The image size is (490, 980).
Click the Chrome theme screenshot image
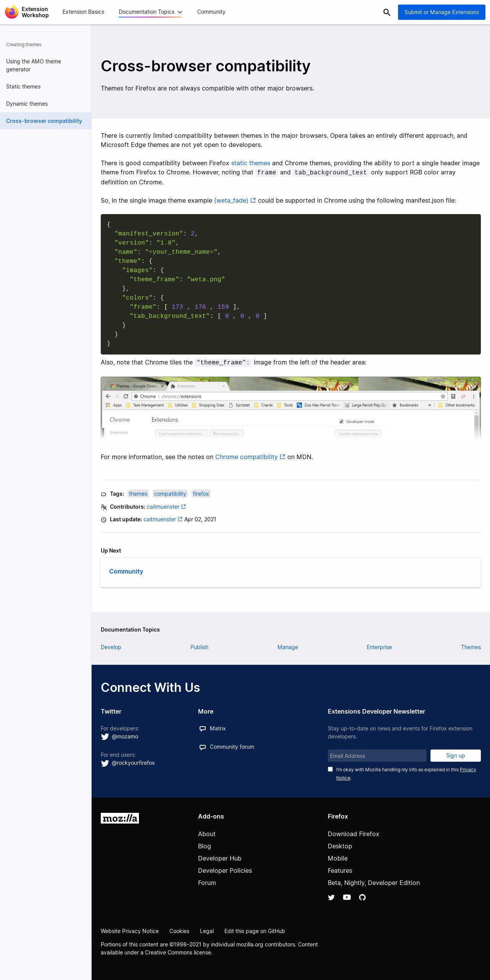(291, 408)
